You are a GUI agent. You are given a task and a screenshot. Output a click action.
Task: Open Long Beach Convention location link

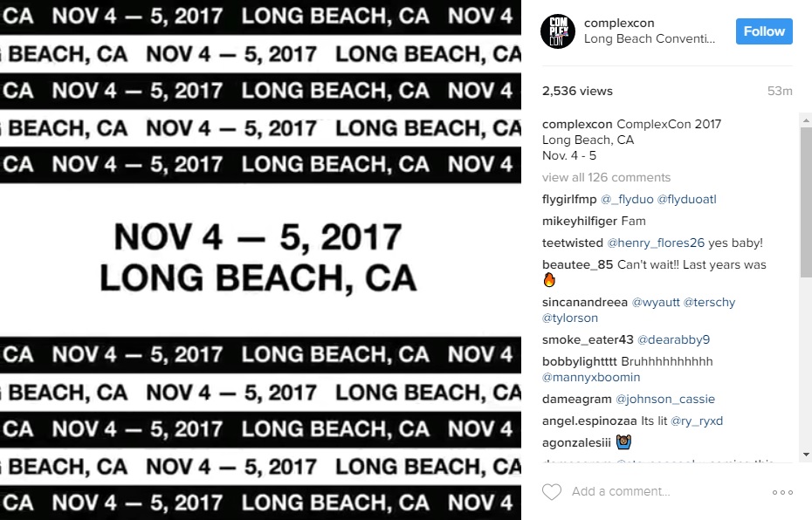tap(650, 38)
